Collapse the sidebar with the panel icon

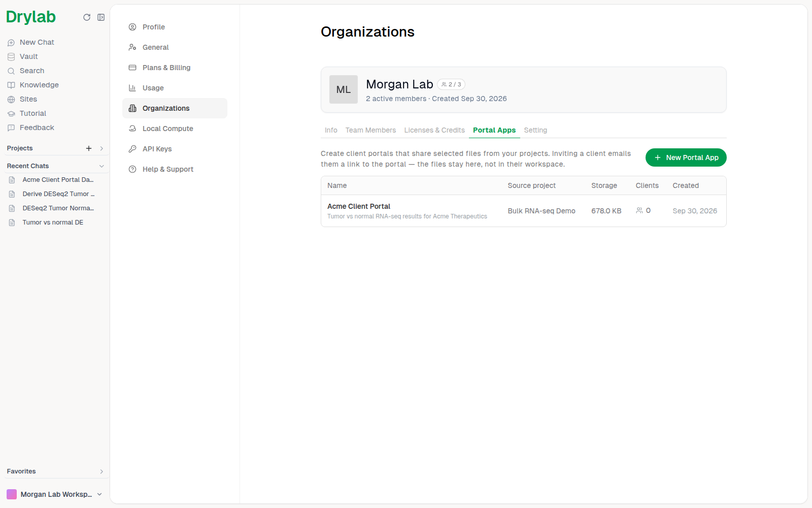pos(101,17)
